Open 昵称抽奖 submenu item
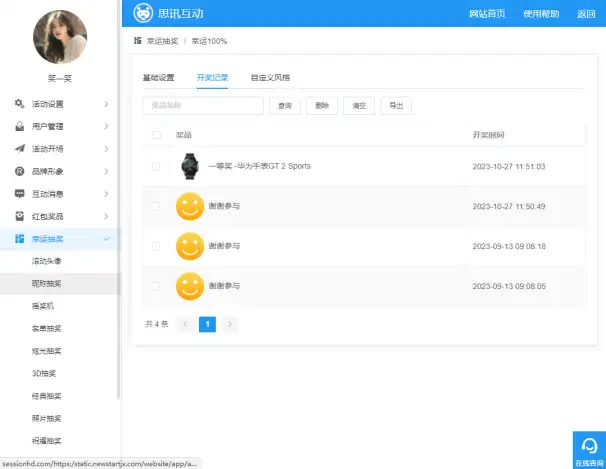 (46, 284)
